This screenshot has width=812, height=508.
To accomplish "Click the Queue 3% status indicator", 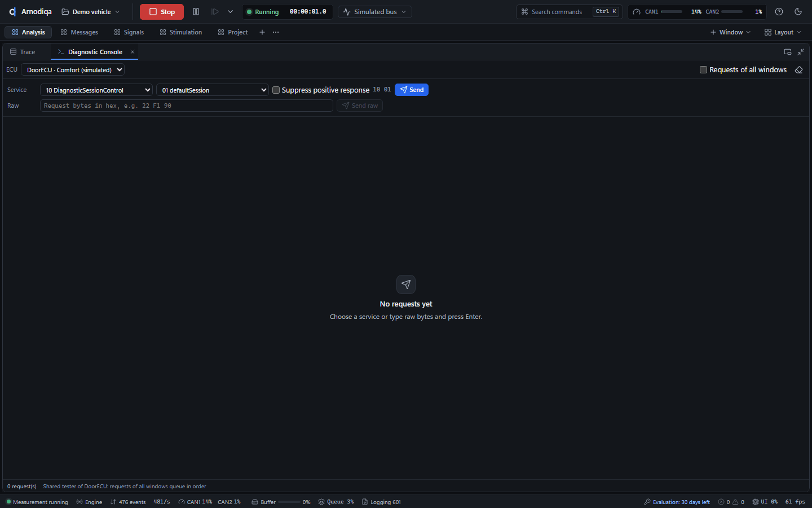I will click(336, 502).
